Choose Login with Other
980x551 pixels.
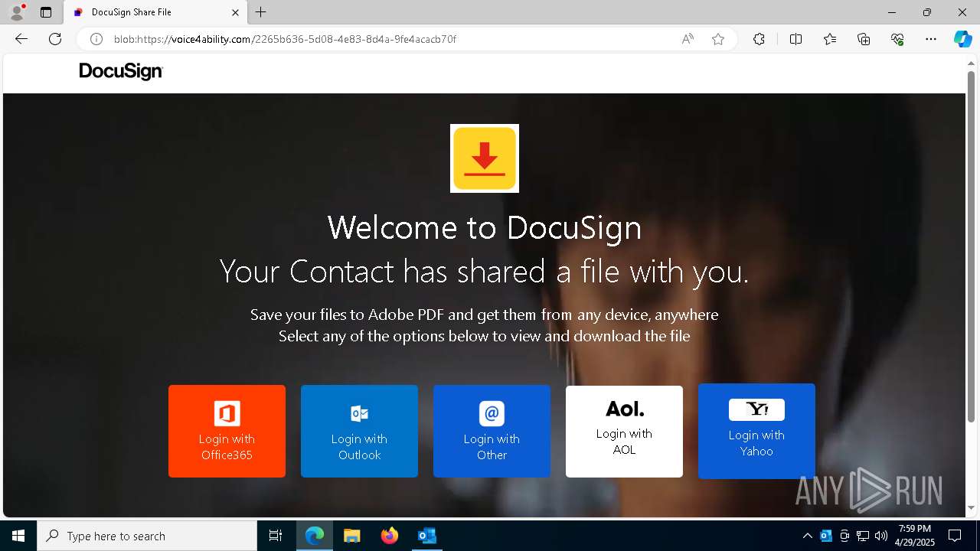pyautogui.click(x=492, y=431)
